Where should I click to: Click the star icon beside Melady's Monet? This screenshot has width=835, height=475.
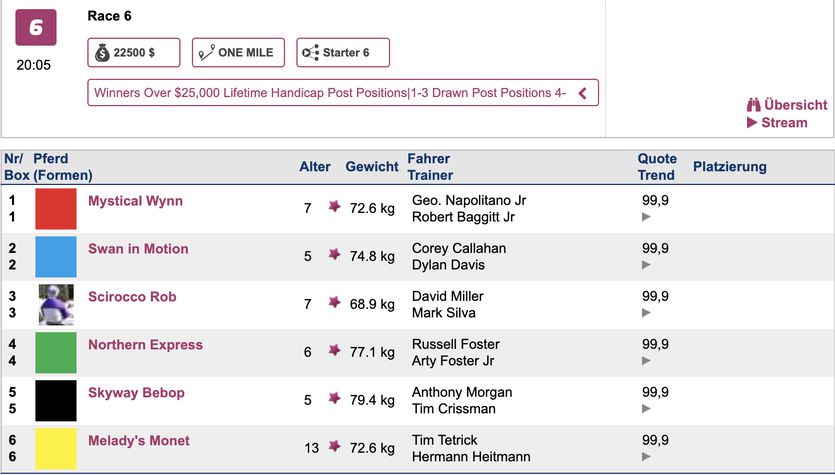(335, 447)
